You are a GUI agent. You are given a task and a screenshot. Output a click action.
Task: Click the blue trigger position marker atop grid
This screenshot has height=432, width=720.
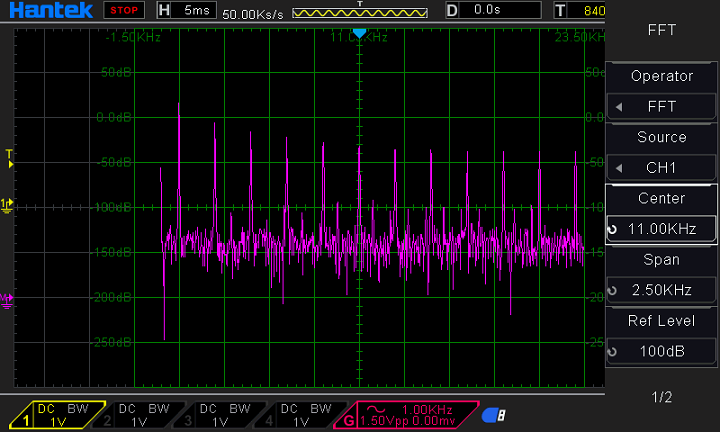359,34
